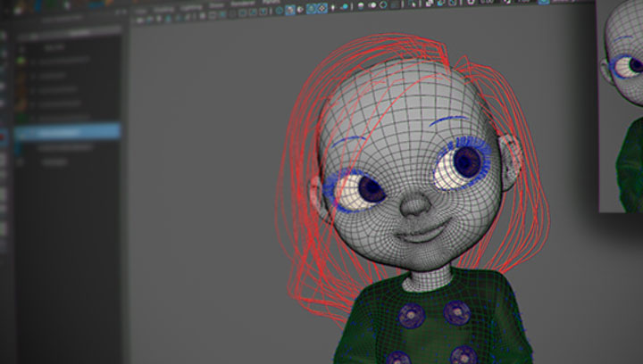Click the green node icon in Outliner
This screenshot has height=364, width=643.
(x=21, y=61)
